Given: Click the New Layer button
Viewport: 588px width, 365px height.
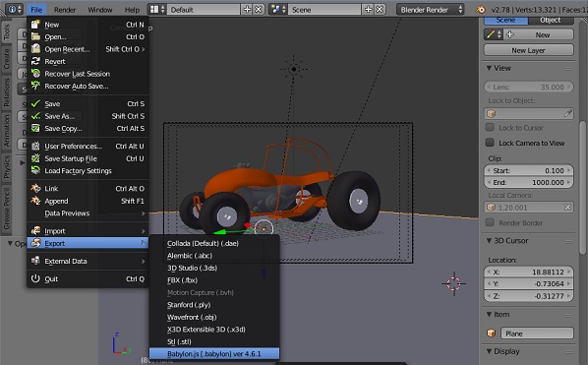Looking at the screenshot, I should point(528,50).
